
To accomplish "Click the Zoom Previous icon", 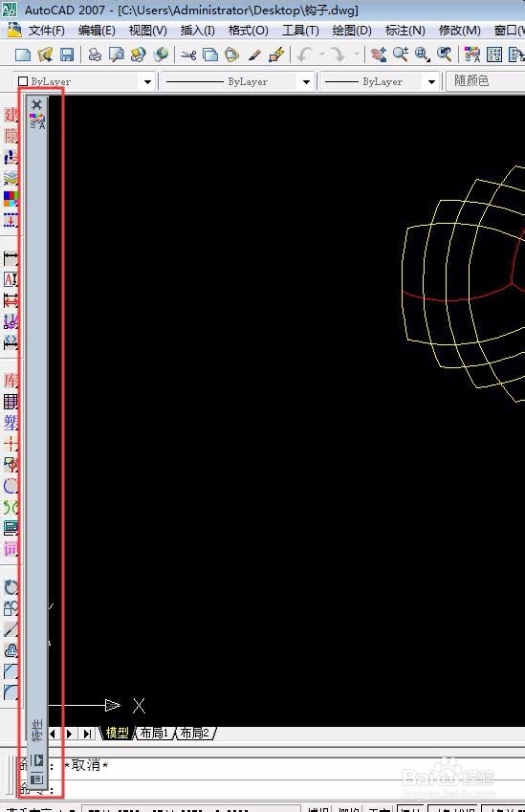I will tap(445, 55).
